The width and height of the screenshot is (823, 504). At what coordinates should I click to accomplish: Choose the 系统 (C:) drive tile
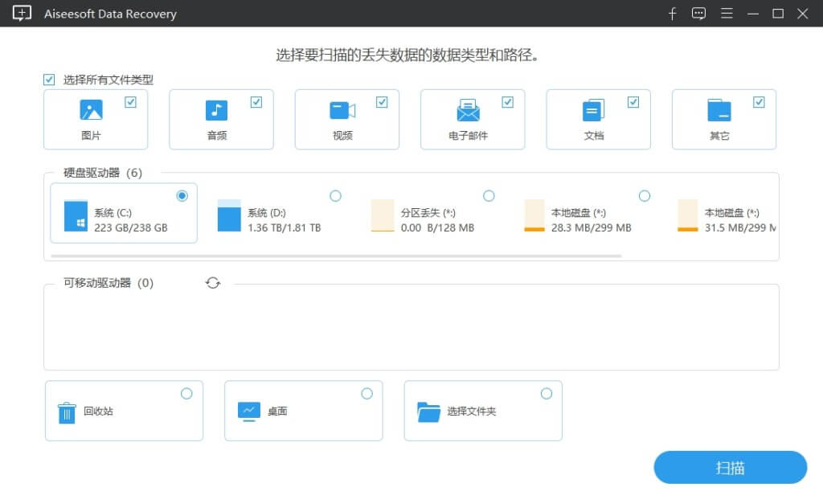pyautogui.click(x=123, y=214)
